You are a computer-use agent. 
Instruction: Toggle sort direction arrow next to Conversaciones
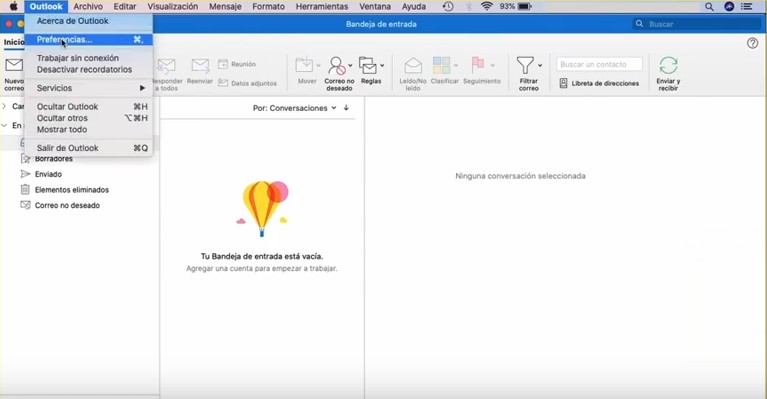coord(346,108)
